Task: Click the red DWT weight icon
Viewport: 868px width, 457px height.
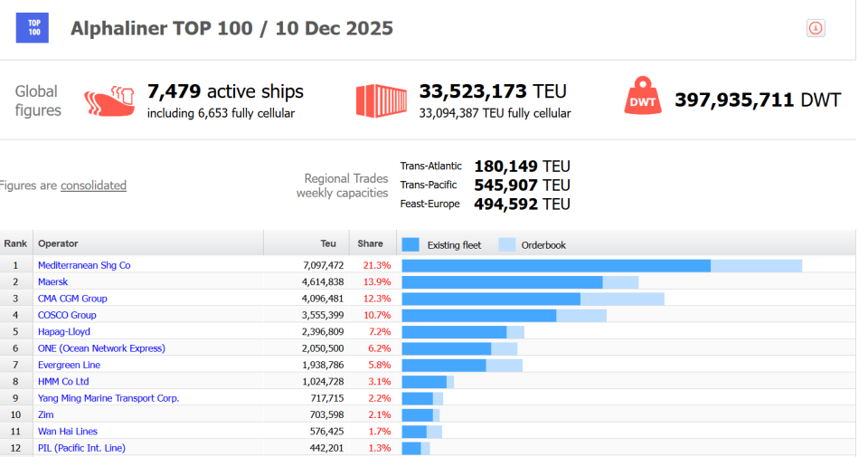Action: (643, 96)
